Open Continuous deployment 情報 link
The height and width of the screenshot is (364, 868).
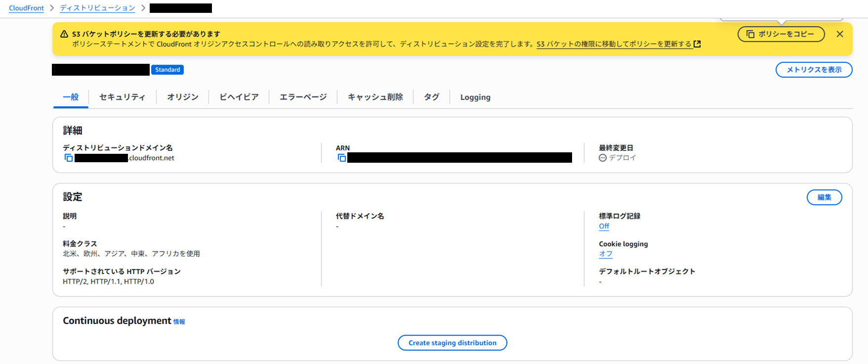[179, 322]
